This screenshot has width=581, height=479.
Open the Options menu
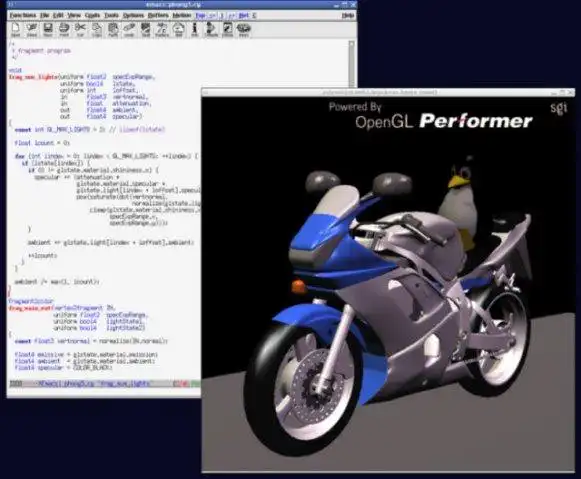coord(133,15)
